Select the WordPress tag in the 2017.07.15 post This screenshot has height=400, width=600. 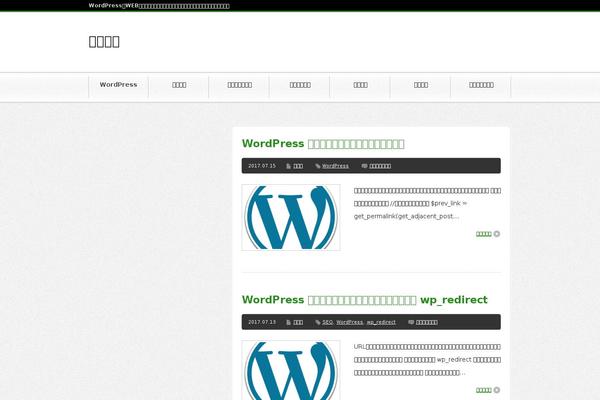point(335,166)
